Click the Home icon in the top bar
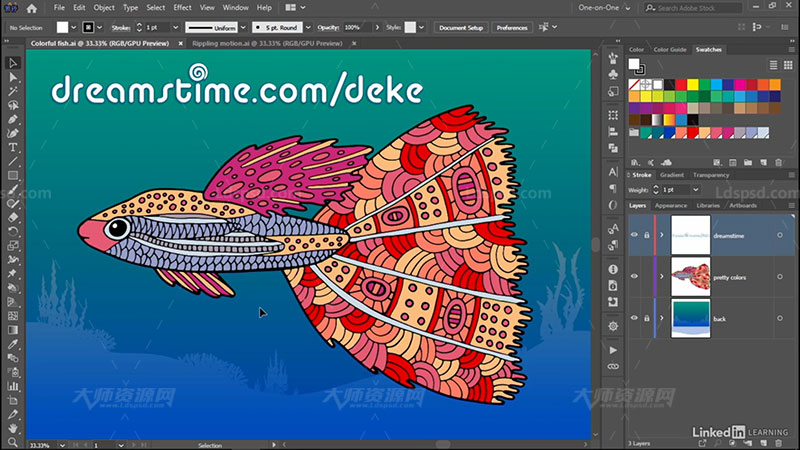800x450 pixels. click(x=32, y=8)
